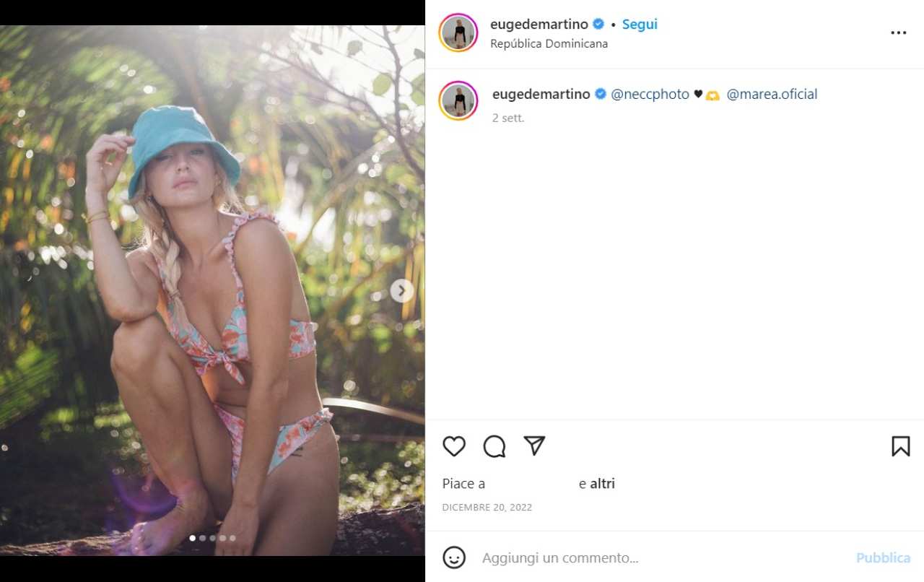Screen dimensions: 924x582
Task: View other likers via the altri link
Action: (602, 484)
